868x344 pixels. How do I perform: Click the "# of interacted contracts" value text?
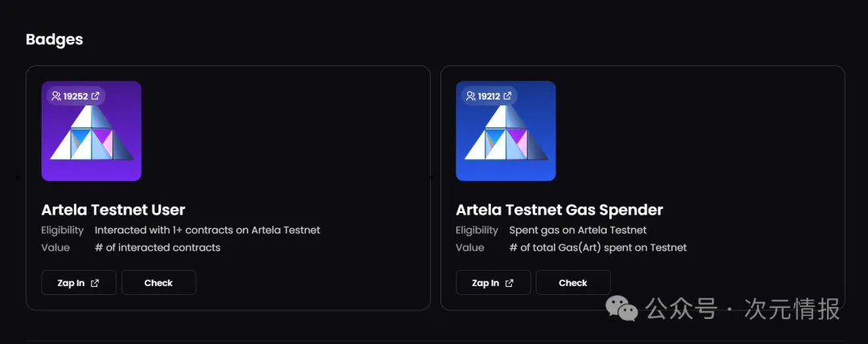[158, 248]
